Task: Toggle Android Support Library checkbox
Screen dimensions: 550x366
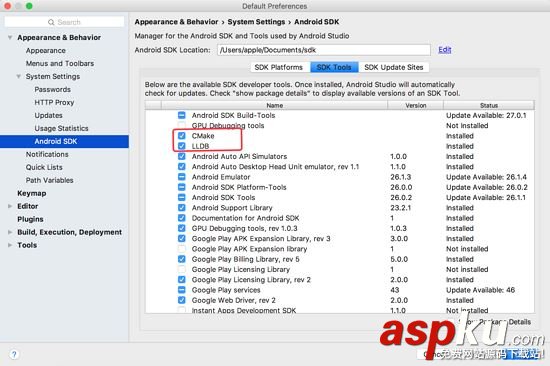Action: (182, 207)
